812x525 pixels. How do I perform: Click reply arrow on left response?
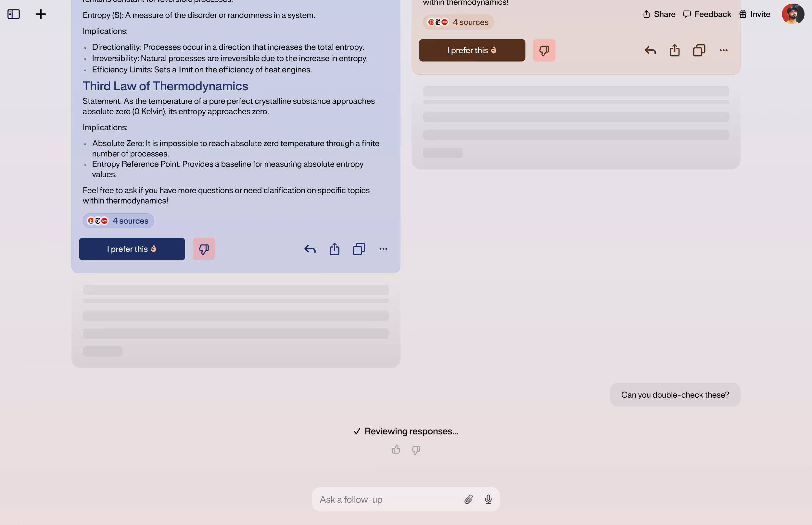pyautogui.click(x=310, y=249)
